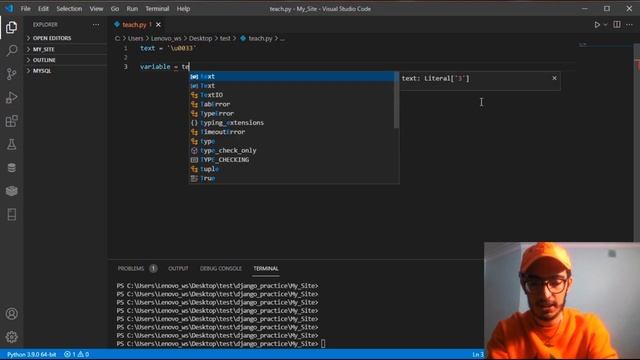
Task: Open Explorer views ellipsis menu
Action: click(96, 24)
